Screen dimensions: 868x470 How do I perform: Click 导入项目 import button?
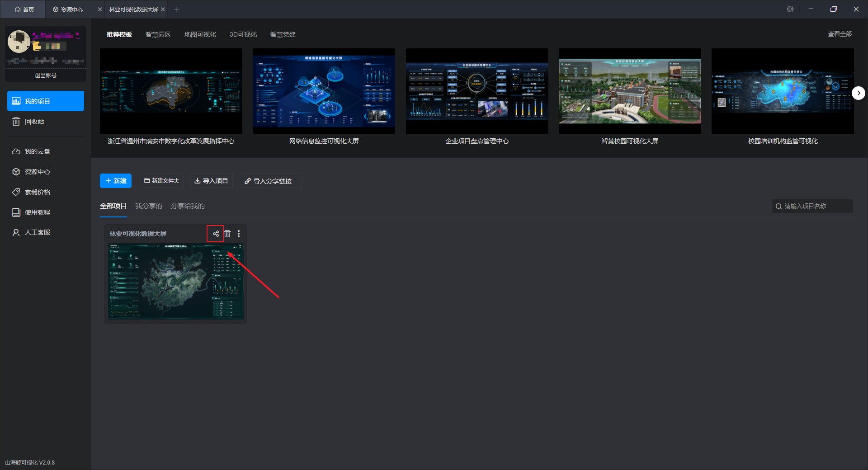(211, 181)
